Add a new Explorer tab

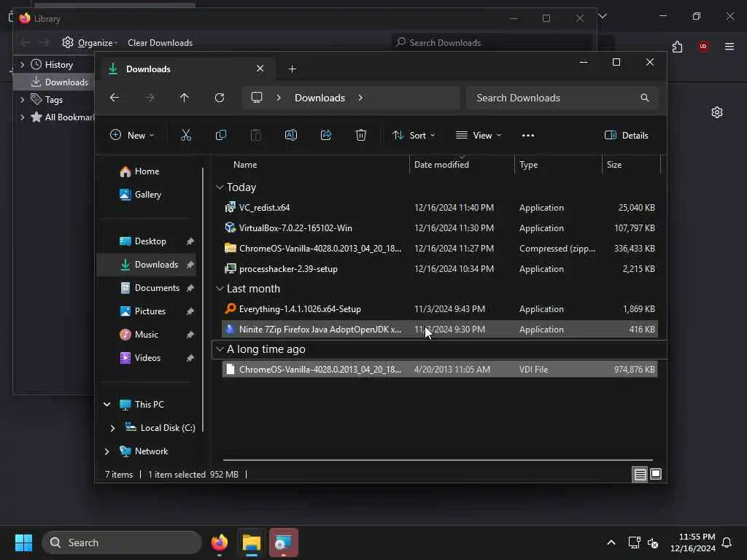[292, 69]
